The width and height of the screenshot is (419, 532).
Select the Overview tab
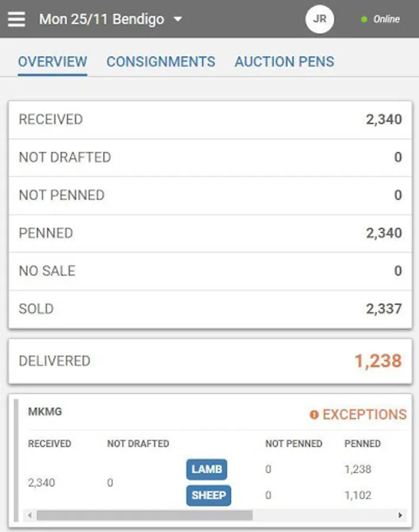pos(53,61)
